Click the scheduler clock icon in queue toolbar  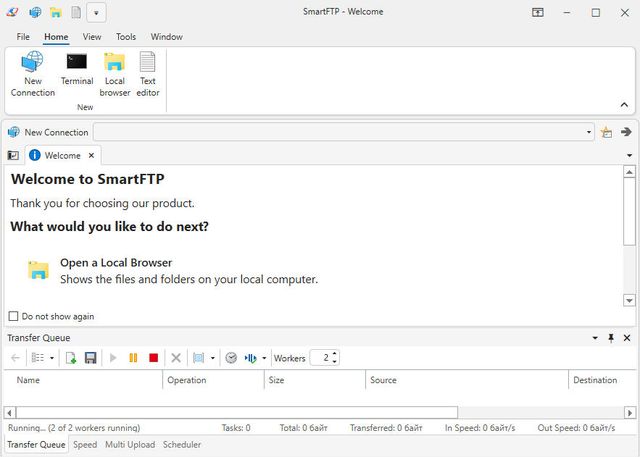pos(231,358)
